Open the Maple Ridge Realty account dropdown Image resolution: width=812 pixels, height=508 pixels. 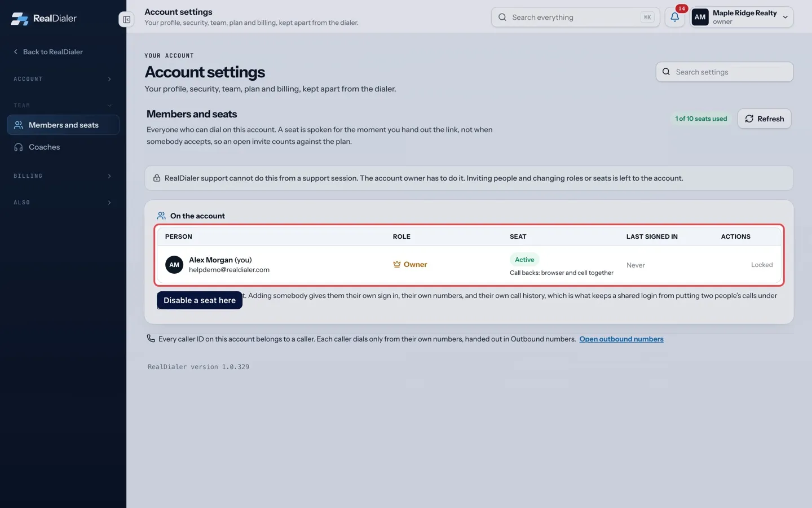pos(742,17)
